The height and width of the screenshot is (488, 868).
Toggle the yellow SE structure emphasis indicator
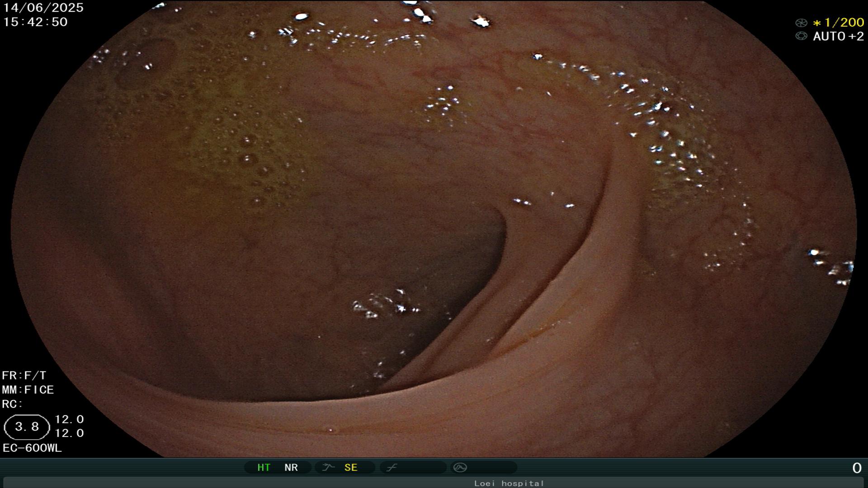(351, 467)
